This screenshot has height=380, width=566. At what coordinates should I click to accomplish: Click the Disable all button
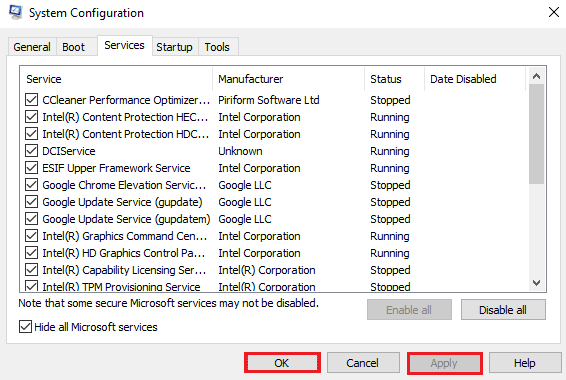(x=503, y=310)
